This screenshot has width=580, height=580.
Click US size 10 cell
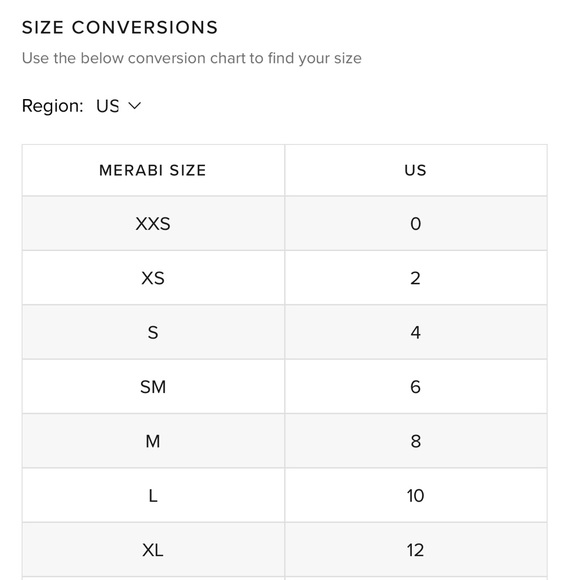pos(416,495)
